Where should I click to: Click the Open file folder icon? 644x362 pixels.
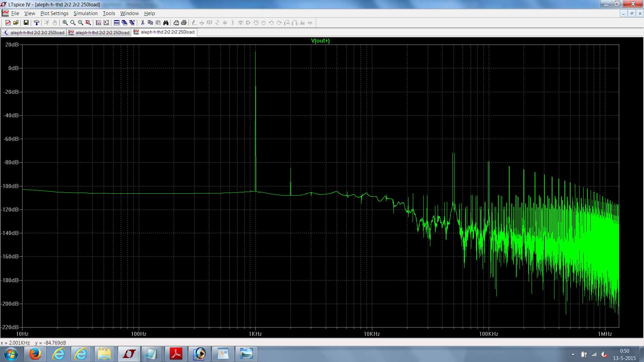16,23
